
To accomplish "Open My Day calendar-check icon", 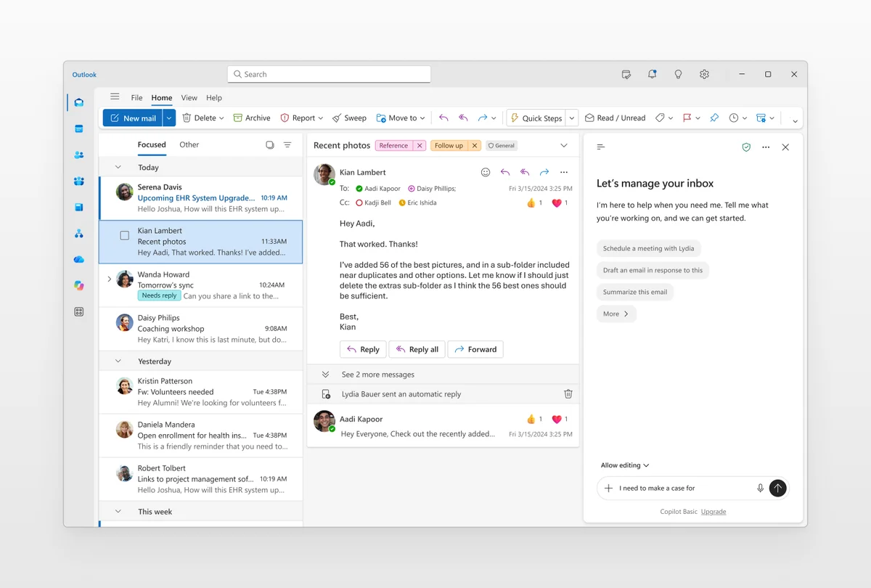I will 626,74.
